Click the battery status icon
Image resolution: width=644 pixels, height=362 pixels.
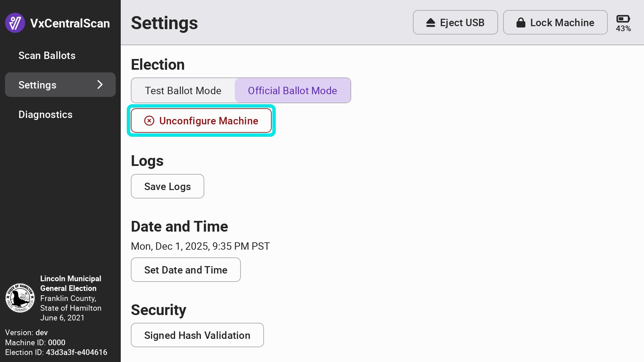623,19
